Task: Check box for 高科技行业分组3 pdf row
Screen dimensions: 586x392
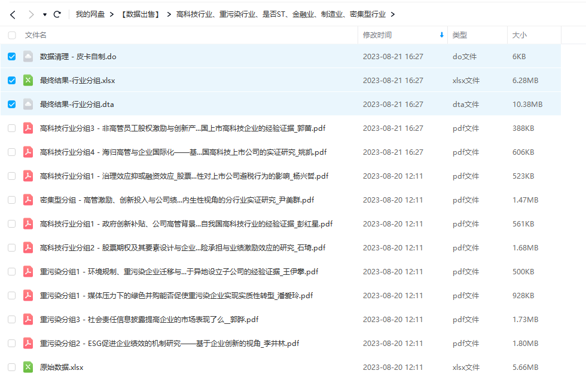Action: pyautogui.click(x=12, y=128)
